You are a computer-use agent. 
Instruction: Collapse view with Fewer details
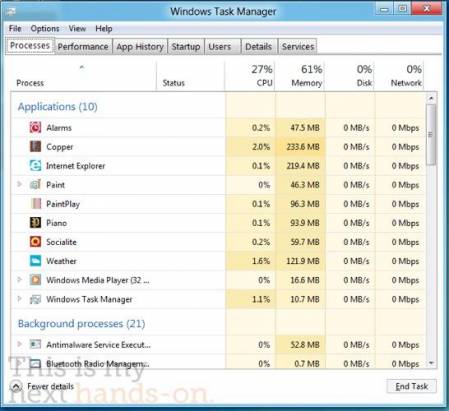tap(42, 386)
